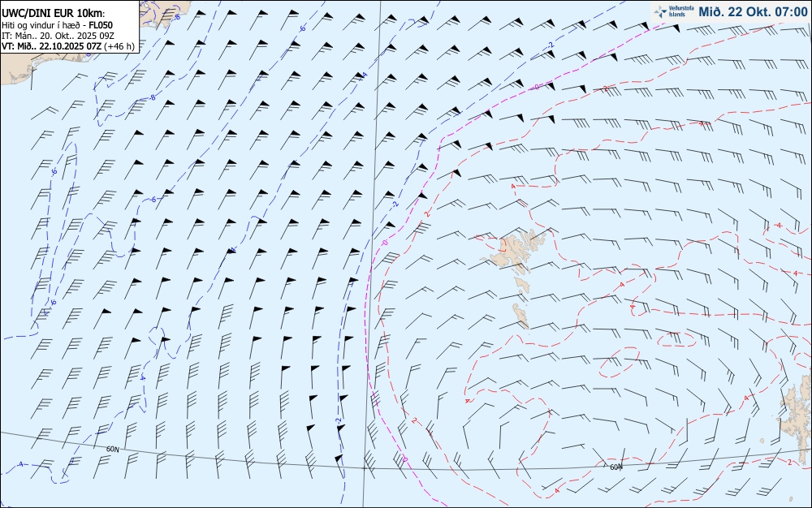Click the 'IT: Mán.. 20. Okt.. 2025 09Z' line
The height and width of the screenshot is (508, 812).
58,36
